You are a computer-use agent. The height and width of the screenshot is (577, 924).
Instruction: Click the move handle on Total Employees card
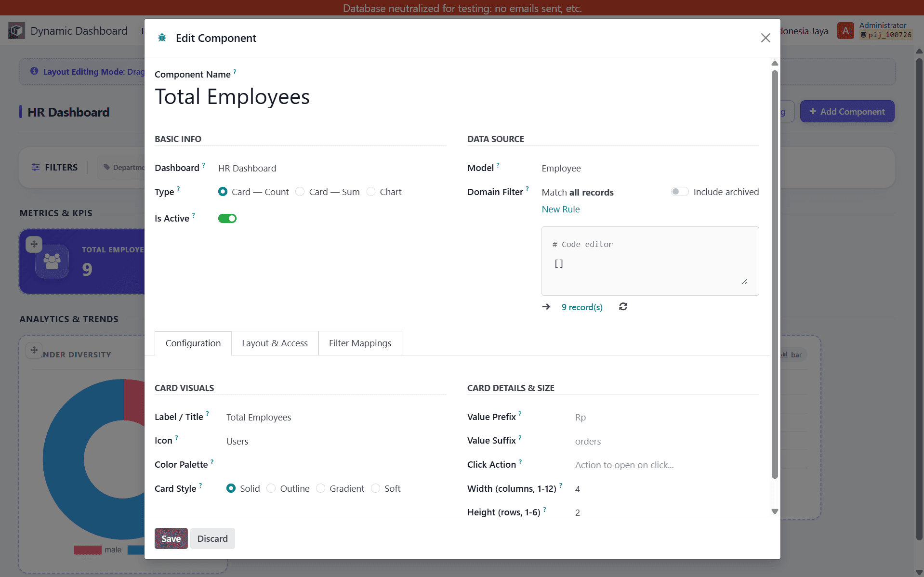(x=34, y=244)
